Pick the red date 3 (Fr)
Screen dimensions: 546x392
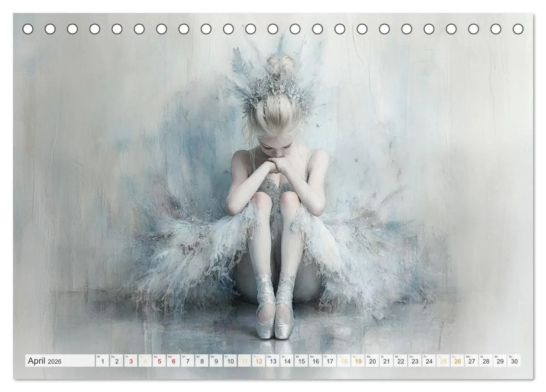(131, 361)
